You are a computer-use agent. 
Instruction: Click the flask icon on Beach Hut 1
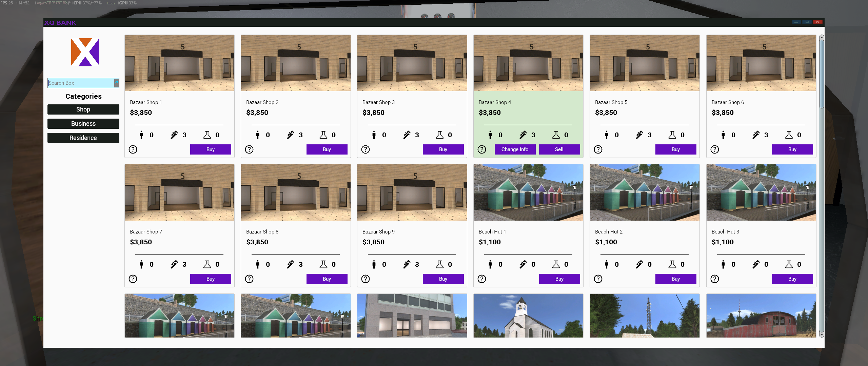coord(556,264)
